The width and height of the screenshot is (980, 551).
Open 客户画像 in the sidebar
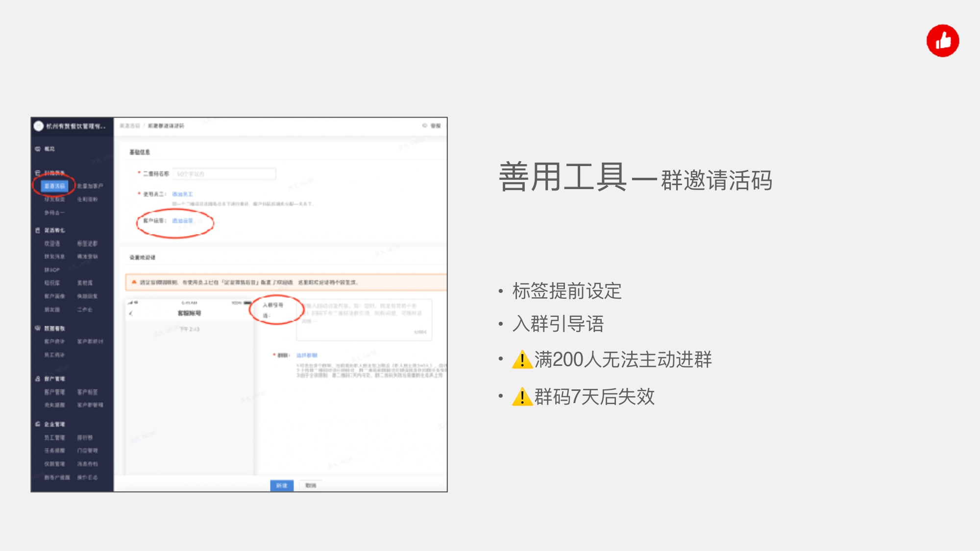54,296
